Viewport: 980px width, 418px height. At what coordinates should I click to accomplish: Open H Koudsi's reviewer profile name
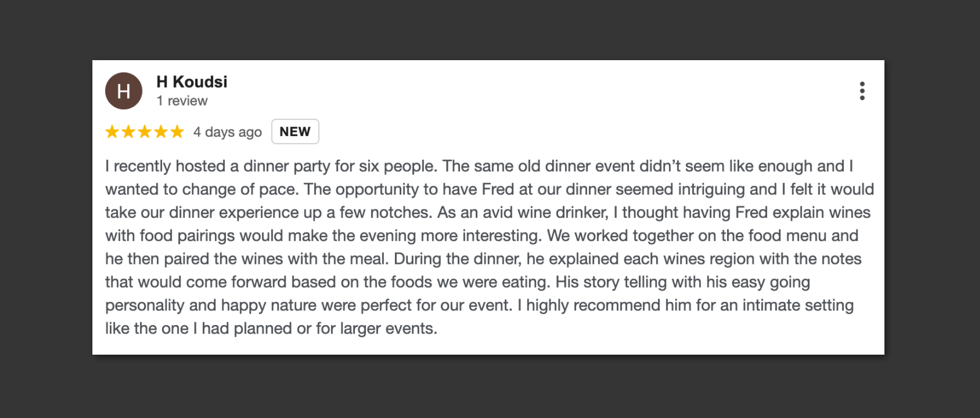coord(192,82)
